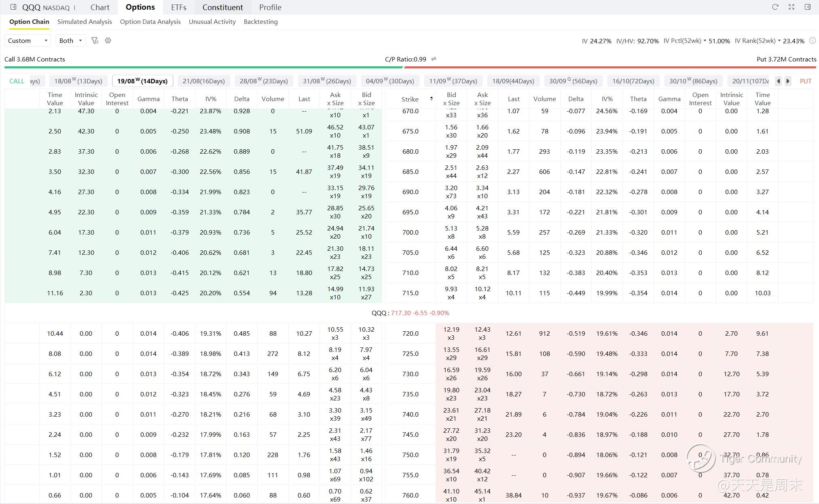Click the C/P Ratio swap icon

434,59
